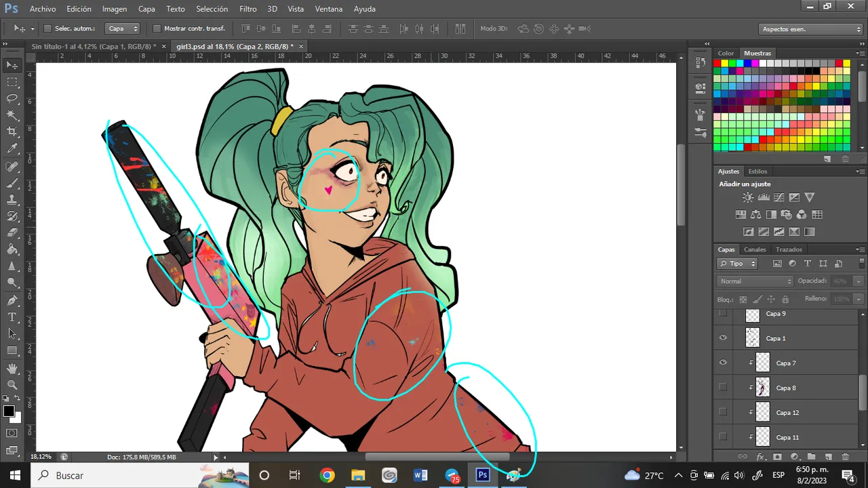Open the Relleno dropdown arrow
Image resolution: width=868 pixels, height=488 pixels.
859,299
